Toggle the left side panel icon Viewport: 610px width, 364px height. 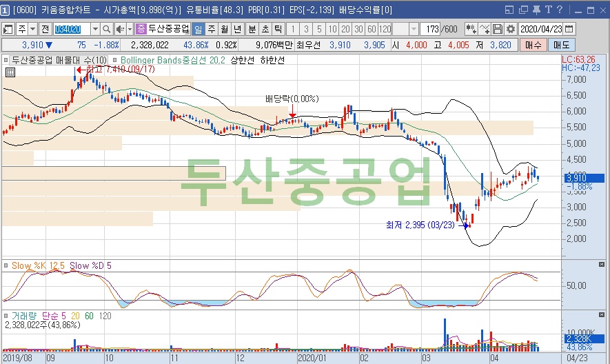(x=8, y=29)
